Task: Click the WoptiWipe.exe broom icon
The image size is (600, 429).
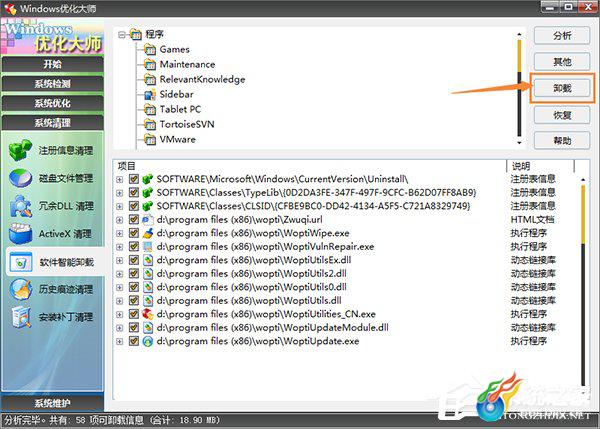Action: 148,233
